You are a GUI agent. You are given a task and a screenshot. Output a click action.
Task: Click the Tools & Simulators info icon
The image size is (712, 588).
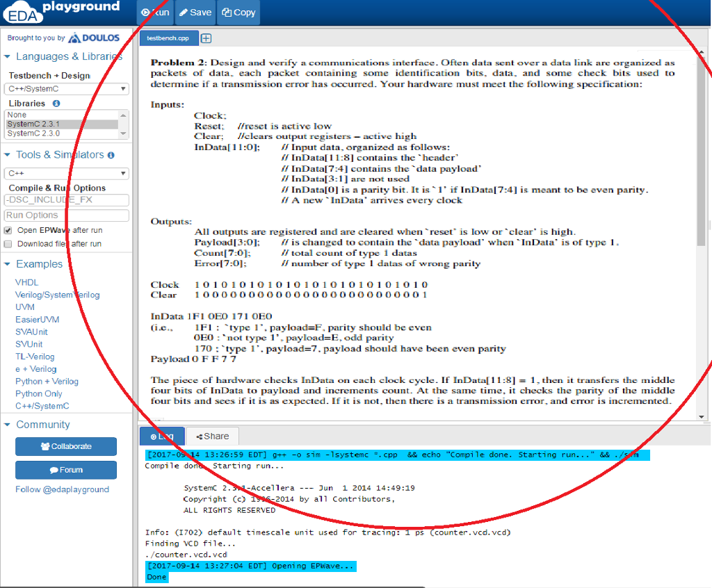point(113,154)
